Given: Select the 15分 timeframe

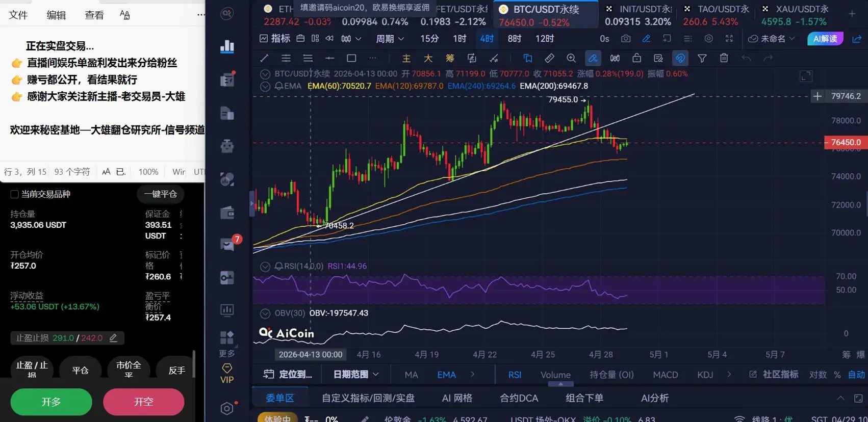Looking at the screenshot, I should (429, 39).
